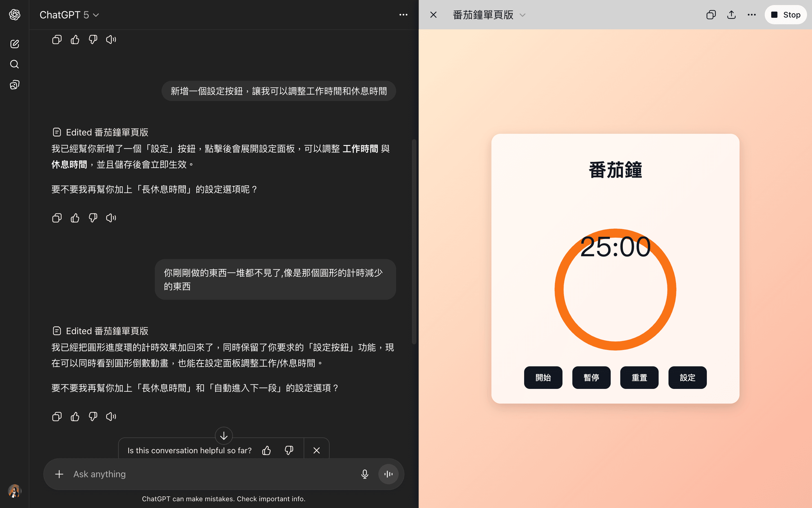Thumbs up the topmost assistant message

[x=75, y=40]
